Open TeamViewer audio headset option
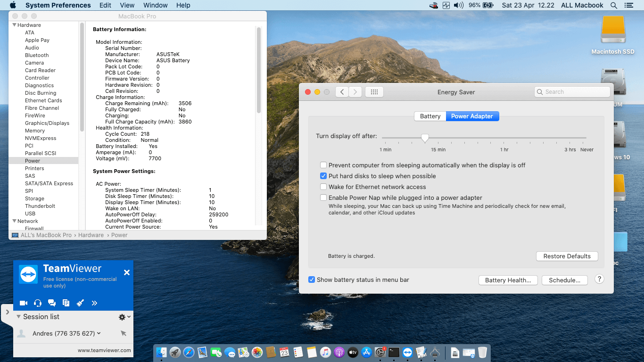The image size is (644, 362). (38, 303)
